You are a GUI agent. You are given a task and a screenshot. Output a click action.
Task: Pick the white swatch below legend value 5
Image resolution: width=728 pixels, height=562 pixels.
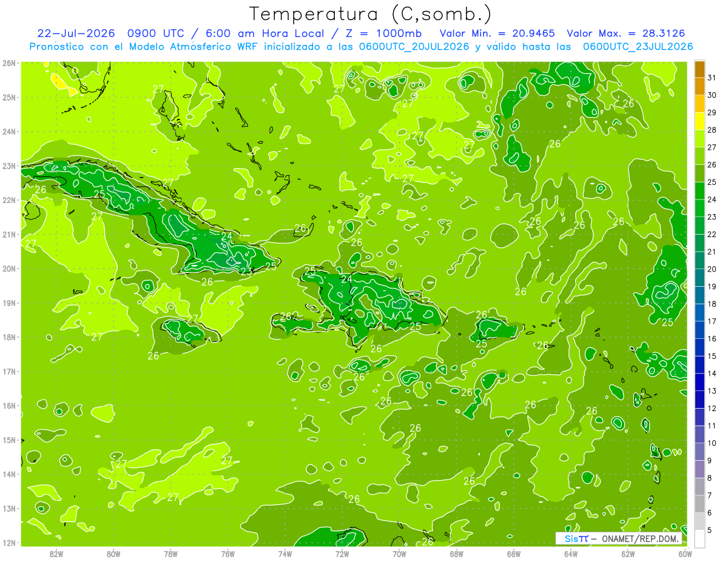(x=699, y=538)
